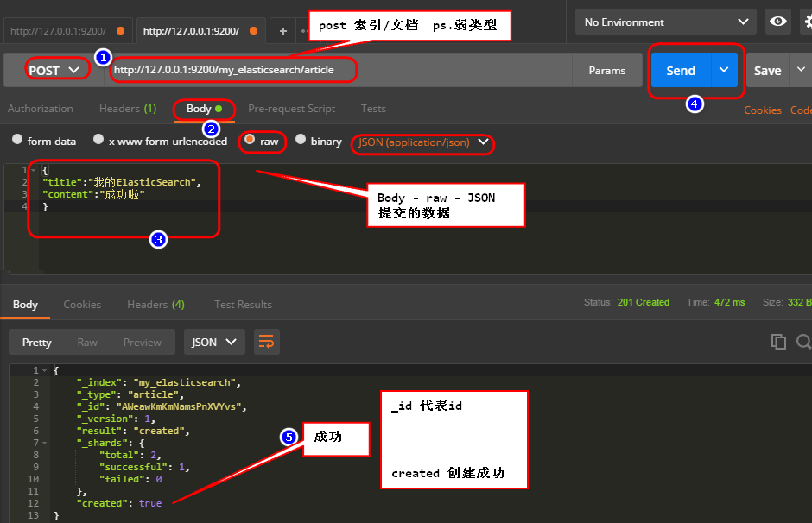This screenshot has height=523, width=812.
Task: Click the "created": true response line
Action: [x=119, y=503]
